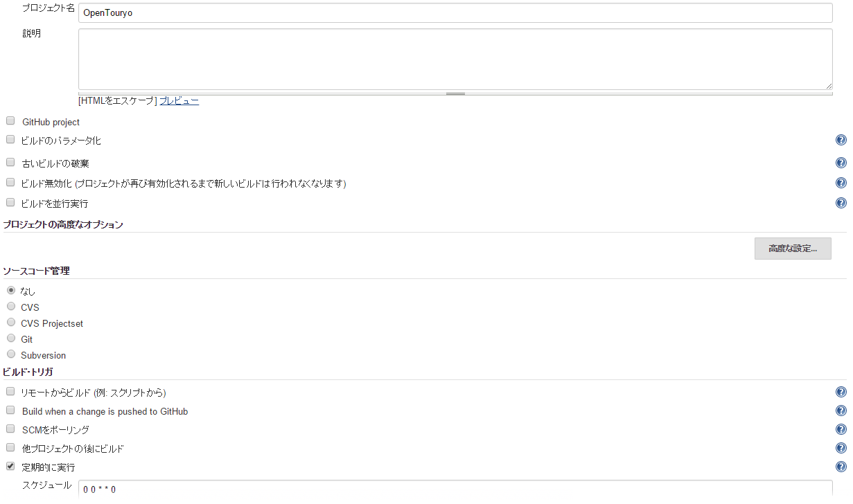Choose the Subversion radio button
This screenshot has width=853, height=504.
coord(11,354)
